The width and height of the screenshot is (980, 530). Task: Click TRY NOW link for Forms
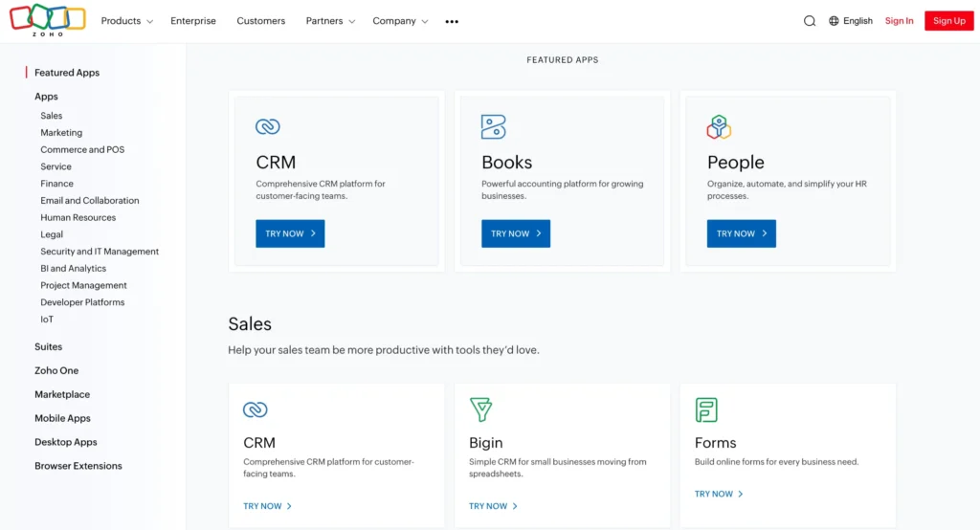[719, 494]
